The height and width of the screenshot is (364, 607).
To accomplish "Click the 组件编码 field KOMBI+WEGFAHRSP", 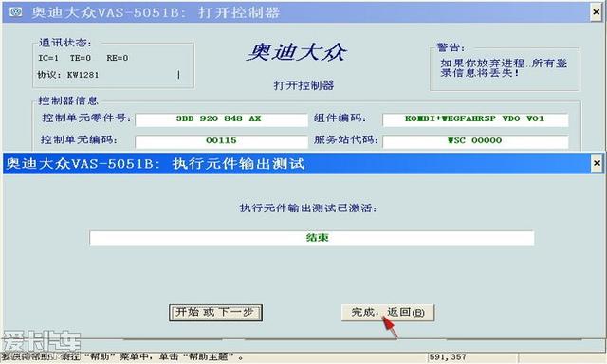I will click(475, 119).
